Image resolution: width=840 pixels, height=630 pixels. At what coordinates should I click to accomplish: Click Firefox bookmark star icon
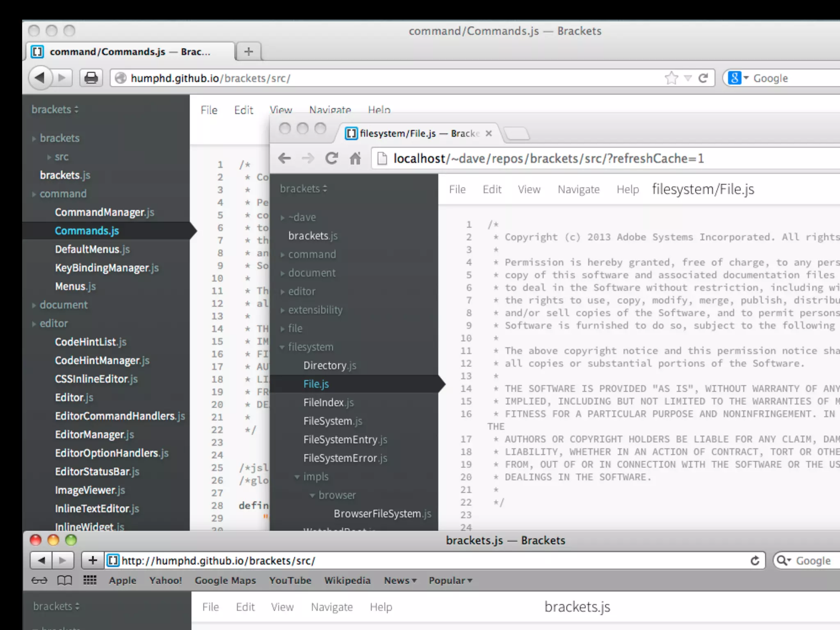671,78
